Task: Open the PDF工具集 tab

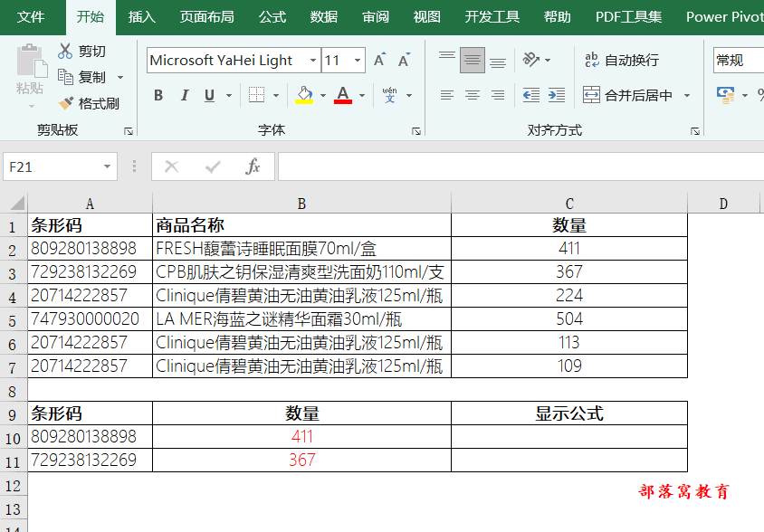Action: (x=628, y=17)
